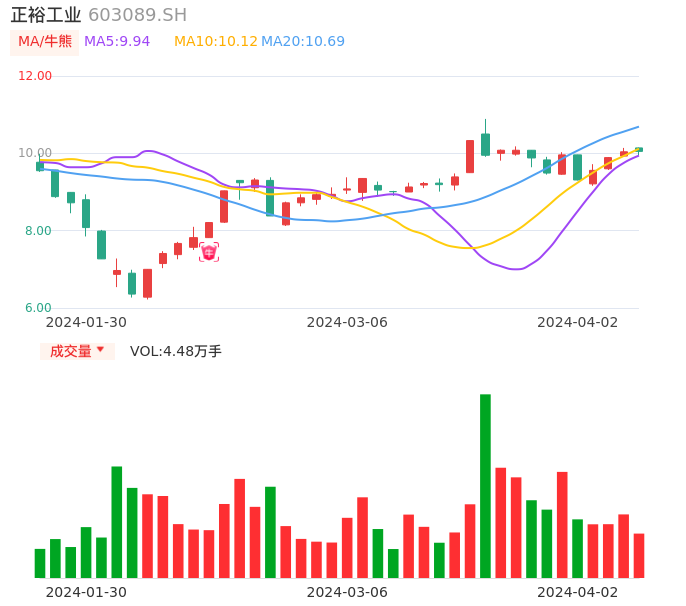Select the MA/牛熊 indicator tag

[45, 42]
